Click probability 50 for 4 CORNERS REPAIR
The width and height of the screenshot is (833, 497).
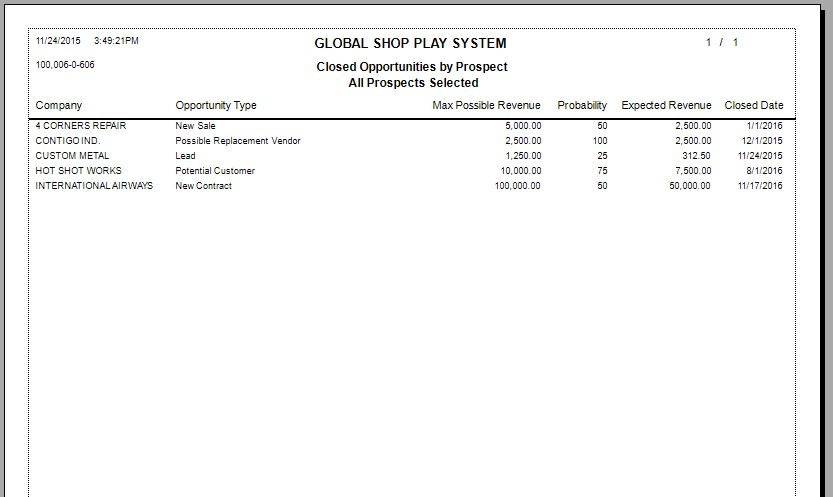[x=602, y=126]
